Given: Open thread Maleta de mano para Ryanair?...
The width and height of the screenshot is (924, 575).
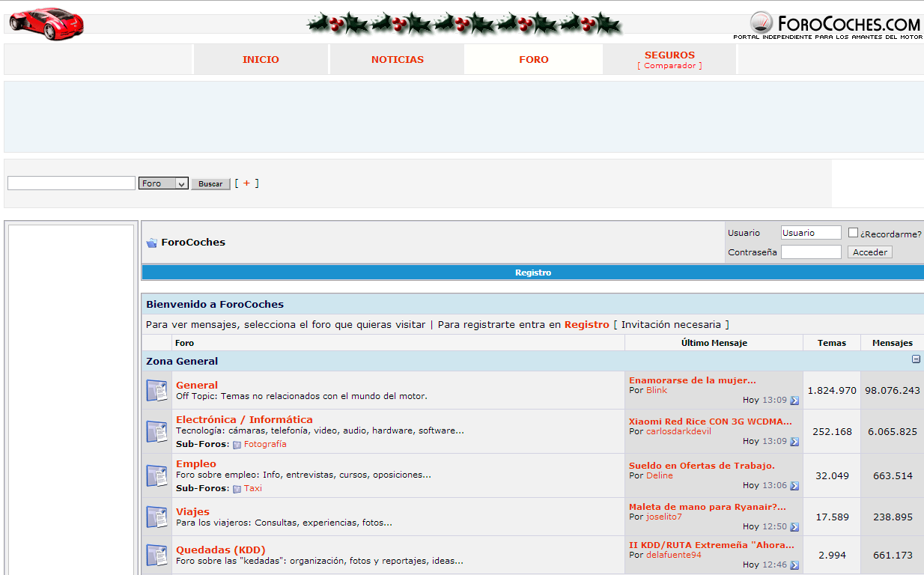Looking at the screenshot, I should coord(708,507).
